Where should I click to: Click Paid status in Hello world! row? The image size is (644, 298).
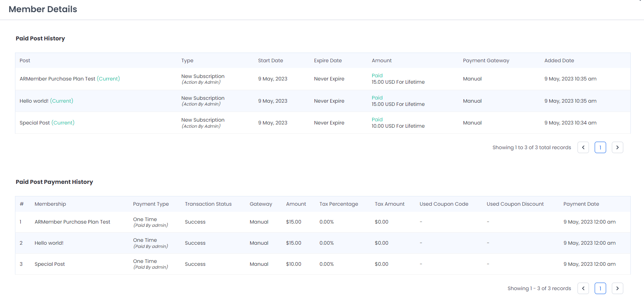[x=377, y=98]
